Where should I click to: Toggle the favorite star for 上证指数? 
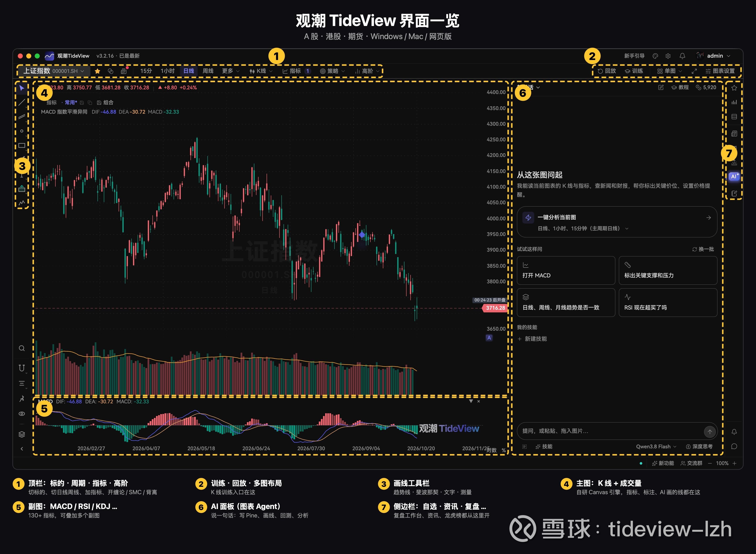98,71
